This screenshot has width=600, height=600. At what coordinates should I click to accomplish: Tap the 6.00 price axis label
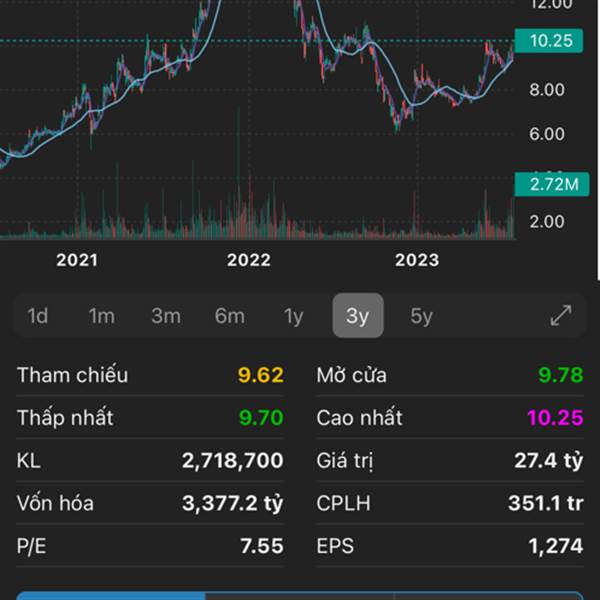click(x=547, y=134)
